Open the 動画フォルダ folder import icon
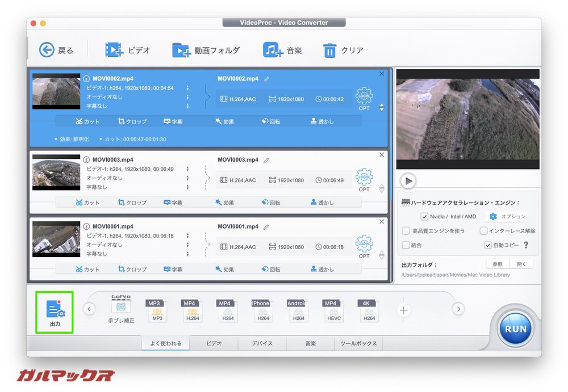This screenshot has height=392, width=568. click(x=182, y=49)
